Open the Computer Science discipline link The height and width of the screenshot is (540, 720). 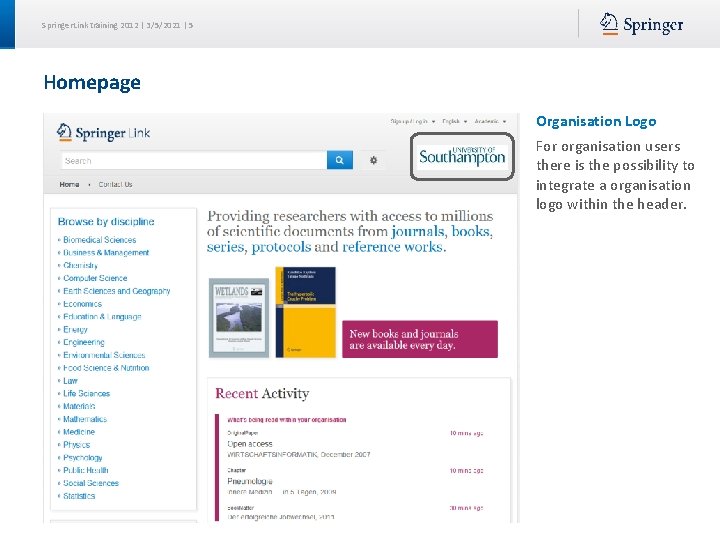(x=95, y=278)
